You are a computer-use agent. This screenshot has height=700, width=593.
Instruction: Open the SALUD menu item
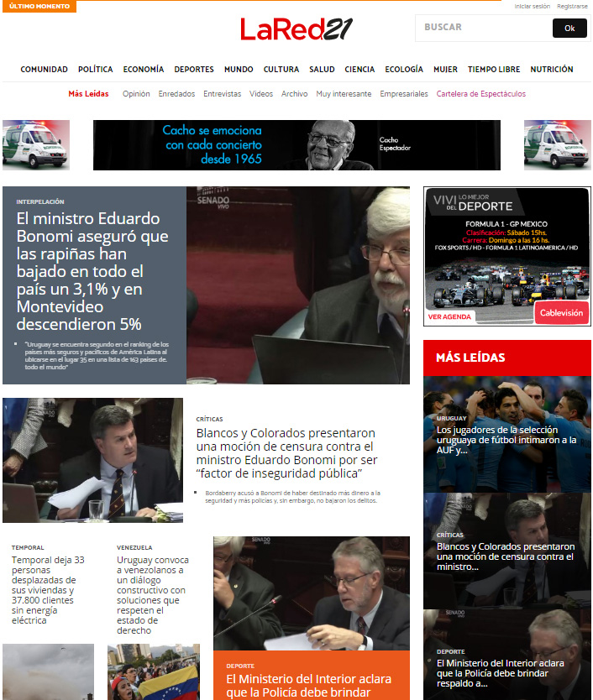pos(322,69)
